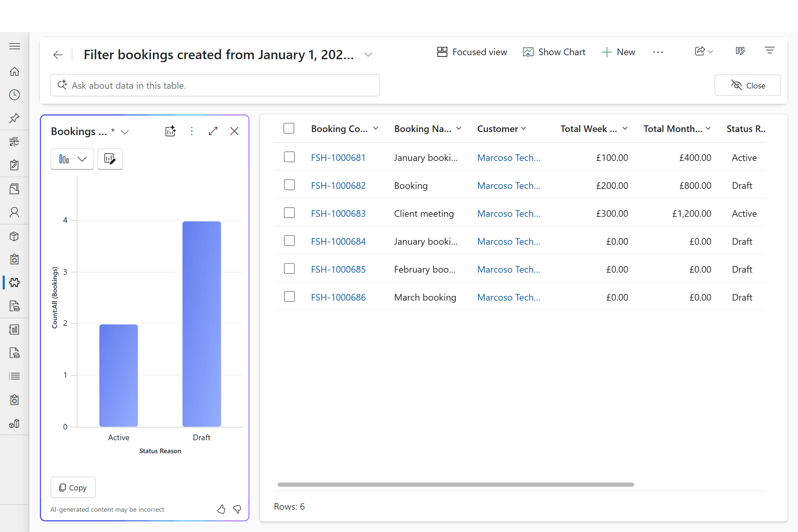
Task: Toggle the select-all header checkbox
Action: [x=289, y=128]
